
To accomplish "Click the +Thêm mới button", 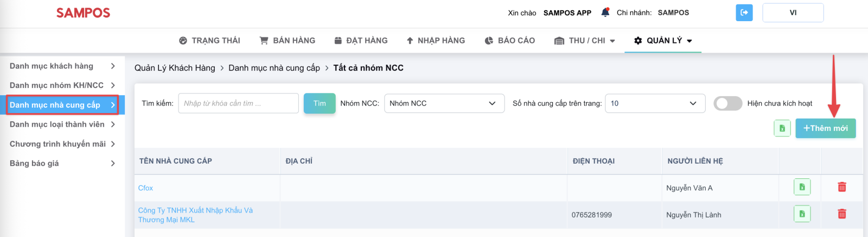I will pos(826,128).
